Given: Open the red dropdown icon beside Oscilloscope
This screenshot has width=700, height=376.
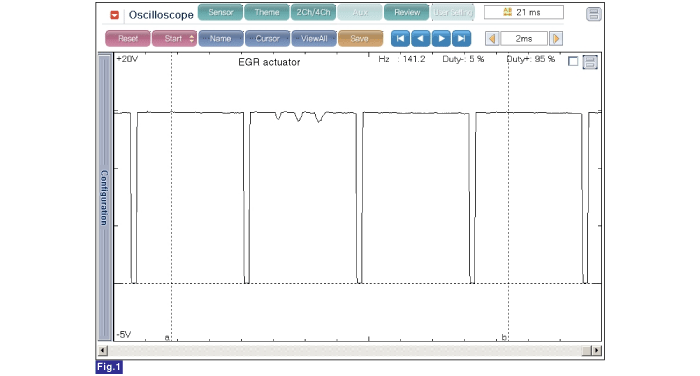Looking at the screenshot, I should 114,15.
